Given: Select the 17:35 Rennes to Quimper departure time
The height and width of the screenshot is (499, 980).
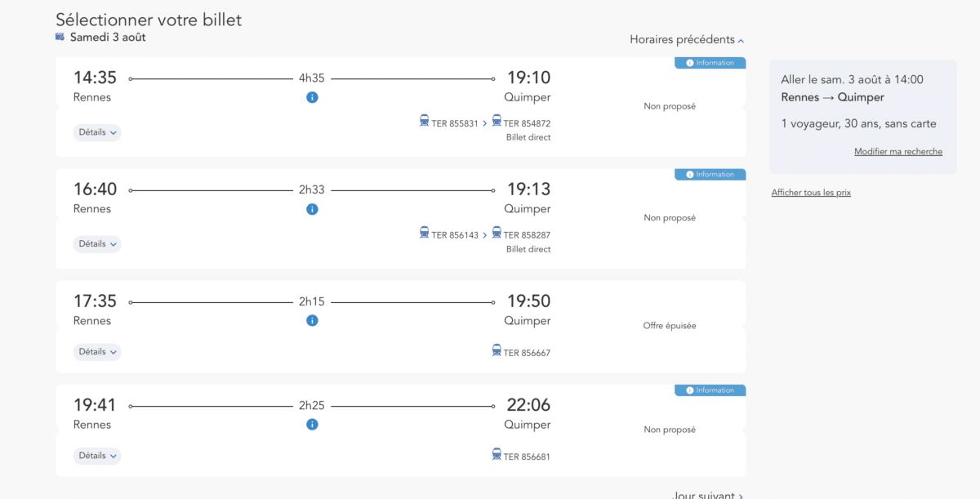Looking at the screenshot, I should pos(96,301).
